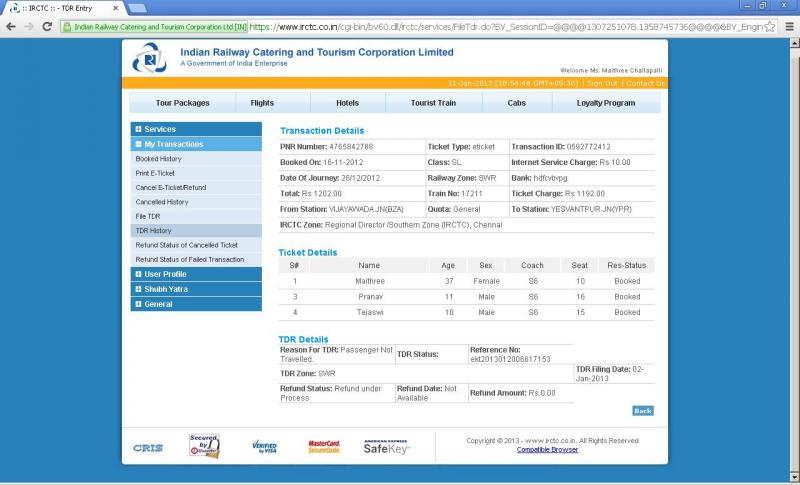800x485 pixels.
Task: Click the URL address bar
Action: [505, 27]
